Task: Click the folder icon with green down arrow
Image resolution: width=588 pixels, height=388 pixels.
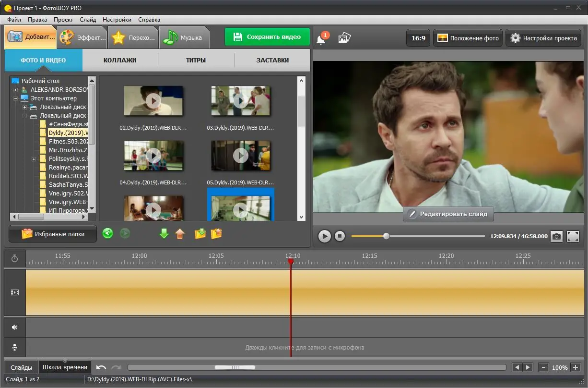Action: (200, 234)
